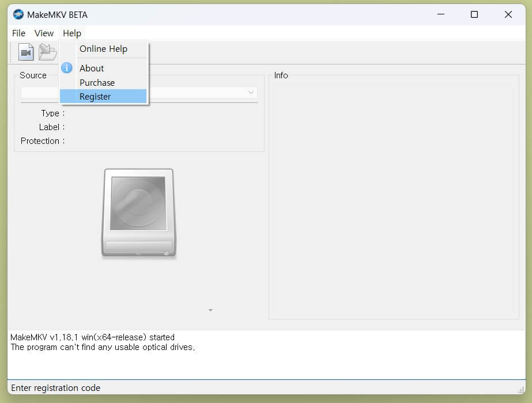The width and height of the screenshot is (532, 403).
Task: Open the View menu
Action: point(44,33)
